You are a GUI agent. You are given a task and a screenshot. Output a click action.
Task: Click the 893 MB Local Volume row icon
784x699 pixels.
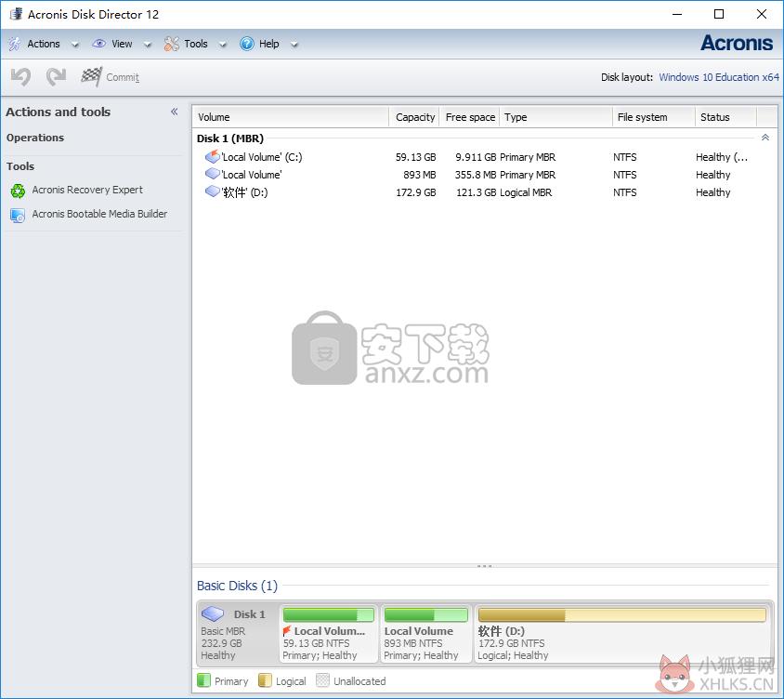[x=213, y=174]
